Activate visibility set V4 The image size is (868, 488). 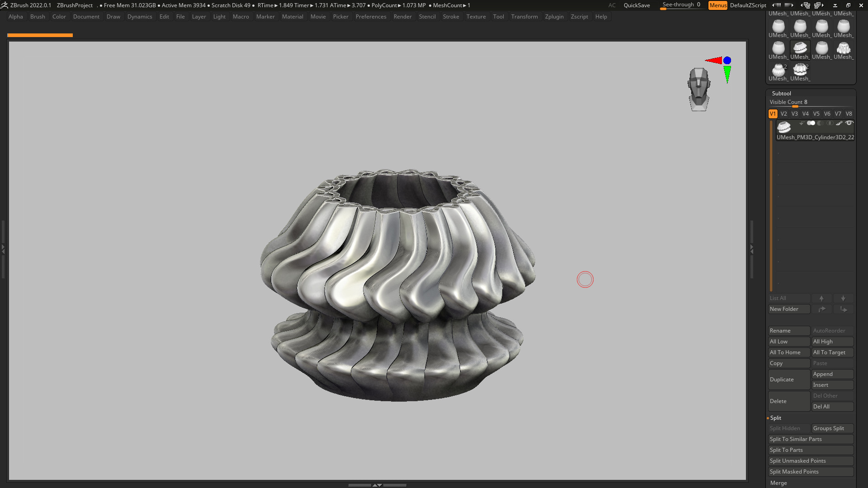point(805,114)
